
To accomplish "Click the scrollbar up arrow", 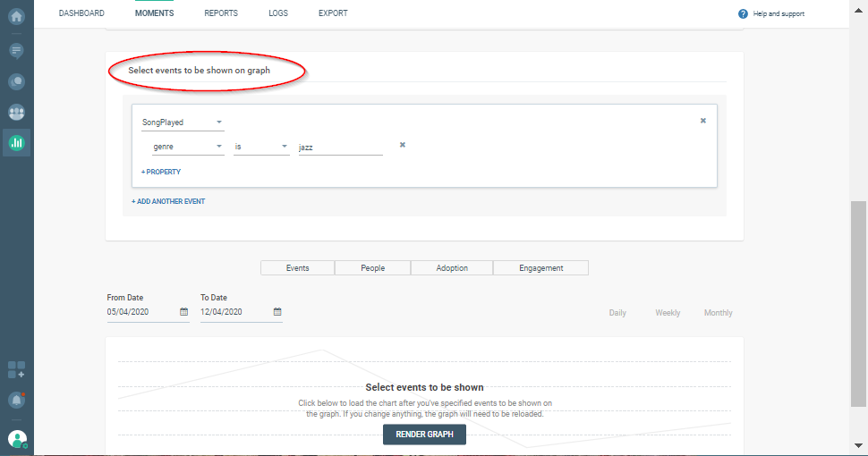I will pos(858,10).
